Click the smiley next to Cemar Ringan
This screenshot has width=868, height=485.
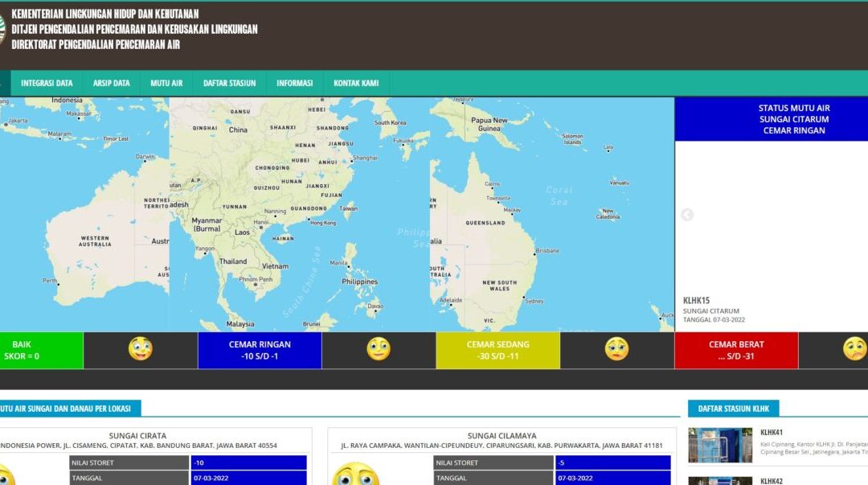[379, 349]
